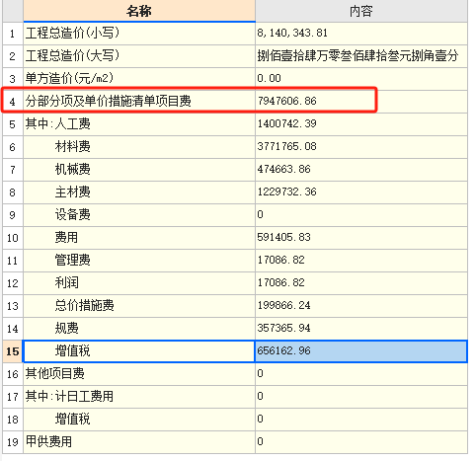476x461 pixels.
Task: Select the 甲供费用 name cell
Action: coord(139,442)
